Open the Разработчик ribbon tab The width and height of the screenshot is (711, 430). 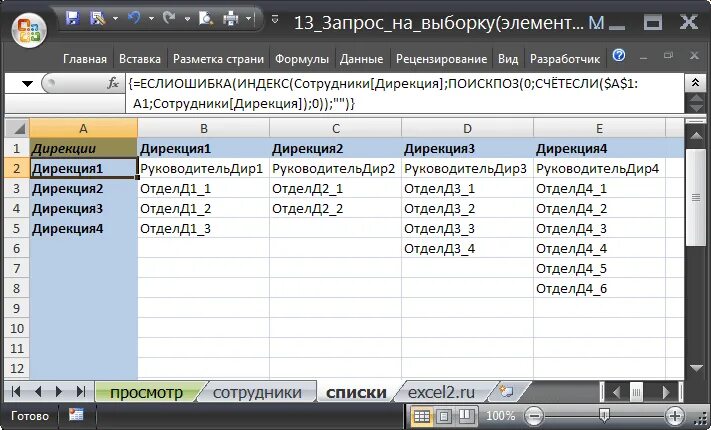565,59
